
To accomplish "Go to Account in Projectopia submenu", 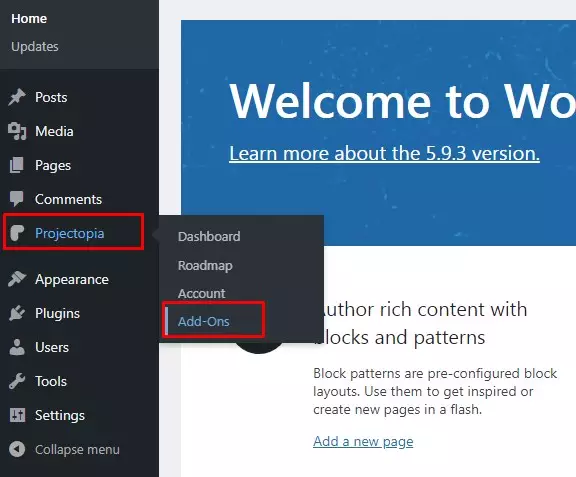I will click(x=201, y=293).
